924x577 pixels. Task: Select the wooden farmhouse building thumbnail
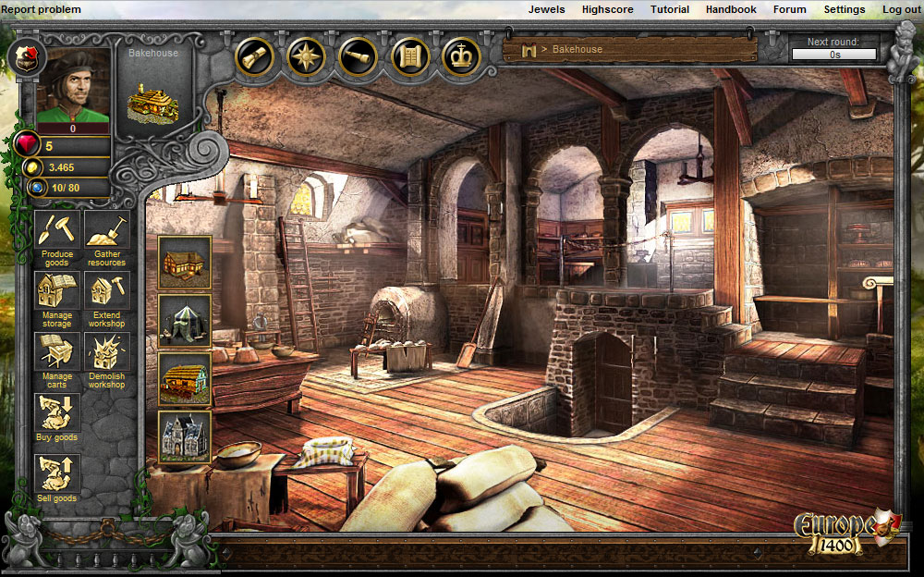pos(185,263)
